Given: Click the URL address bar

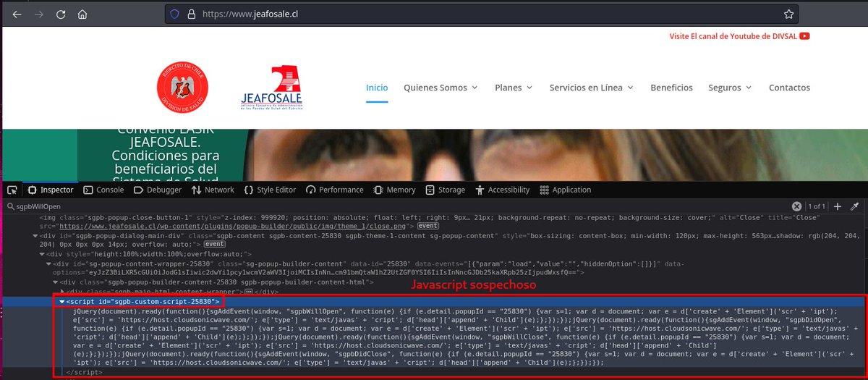Looking at the screenshot, I should pos(481,14).
